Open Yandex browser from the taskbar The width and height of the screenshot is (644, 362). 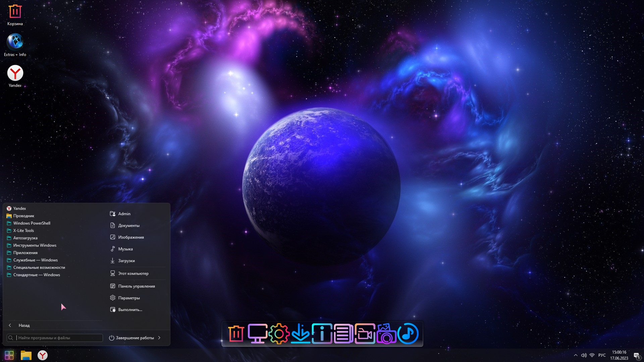click(43, 355)
